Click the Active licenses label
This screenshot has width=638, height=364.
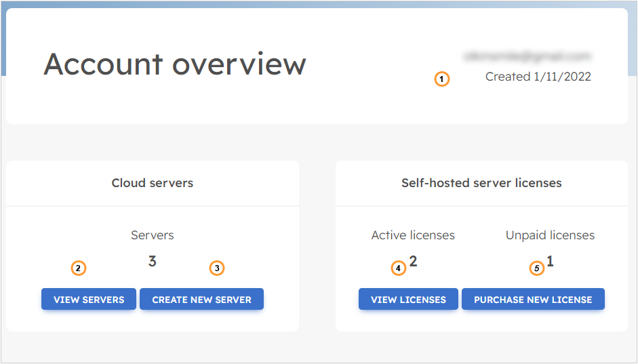413,235
